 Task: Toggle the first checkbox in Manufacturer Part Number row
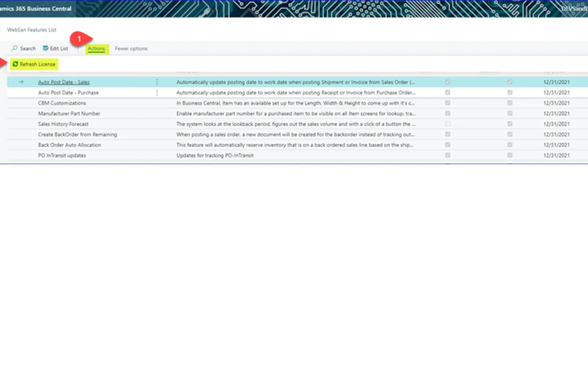click(x=448, y=113)
